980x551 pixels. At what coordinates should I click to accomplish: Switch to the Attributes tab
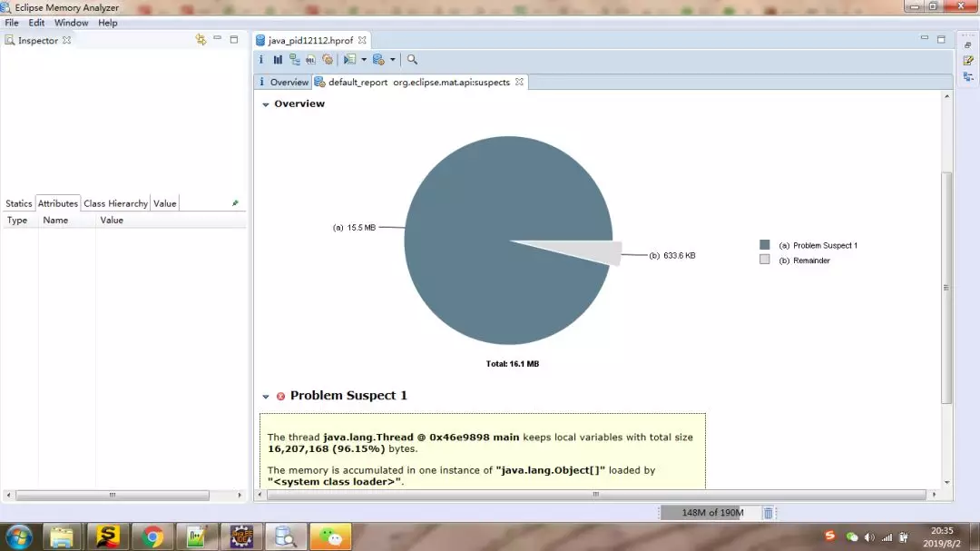(x=57, y=203)
